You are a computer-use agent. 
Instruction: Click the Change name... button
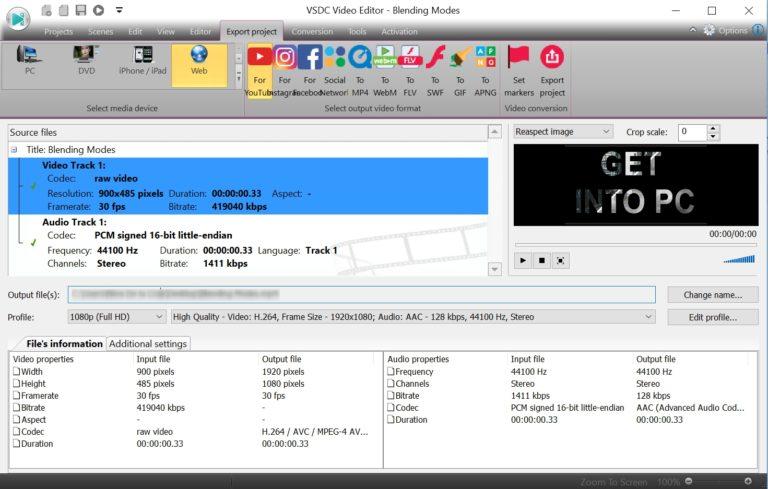[x=713, y=294]
